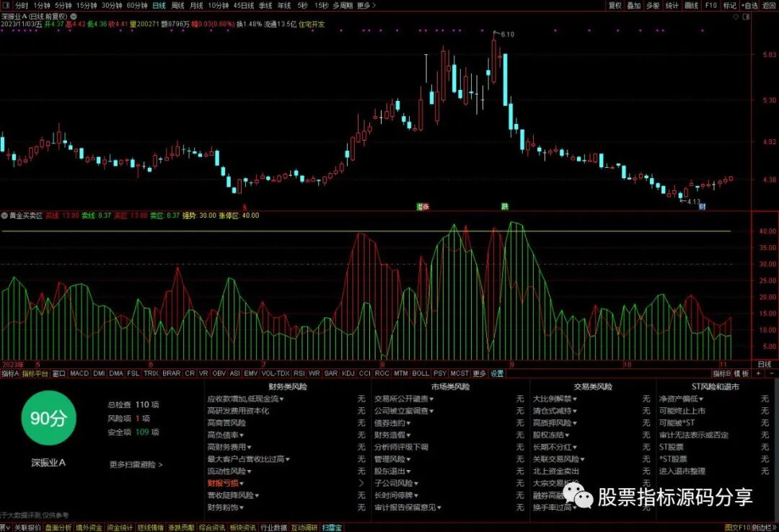779x532 pixels.
Task: Open the 行业数据 bottom tab
Action: [274, 528]
